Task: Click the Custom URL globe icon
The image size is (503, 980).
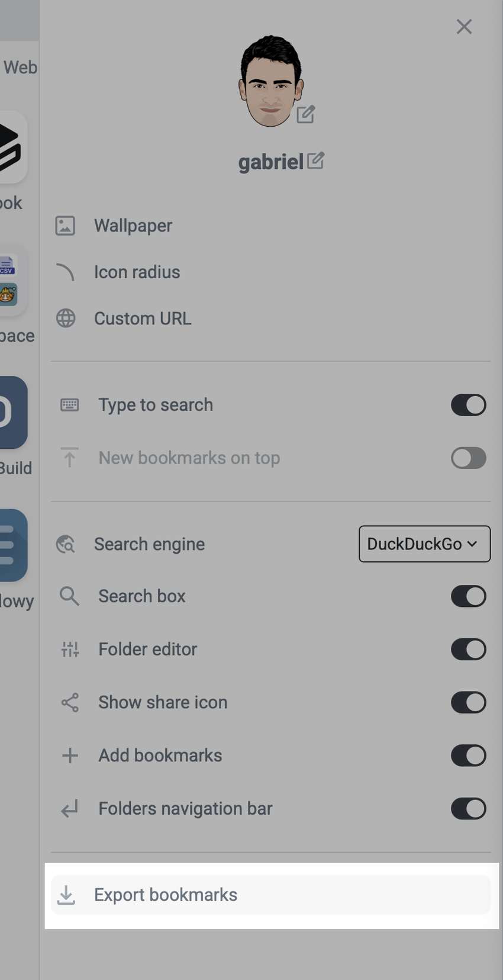Action: point(65,319)
